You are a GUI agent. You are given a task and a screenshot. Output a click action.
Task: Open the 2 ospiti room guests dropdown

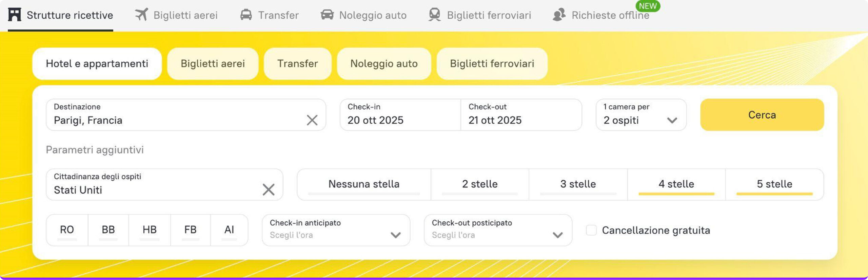point(641,115)
